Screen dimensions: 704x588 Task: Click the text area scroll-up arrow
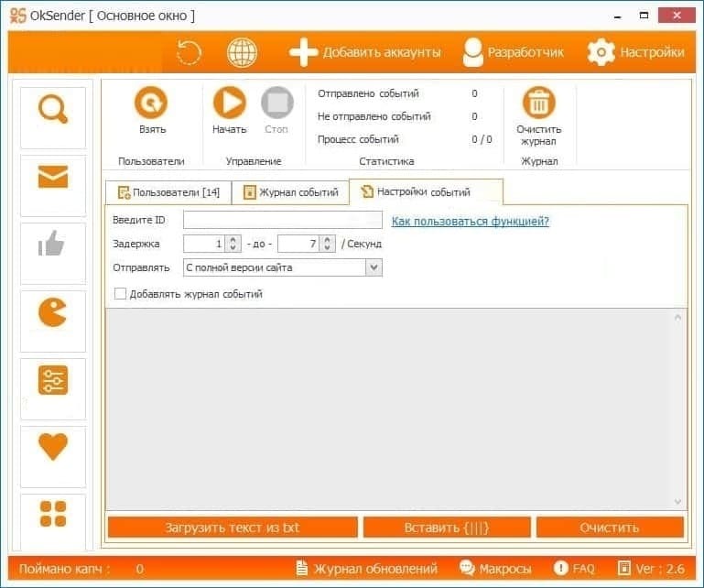(678, 318)
